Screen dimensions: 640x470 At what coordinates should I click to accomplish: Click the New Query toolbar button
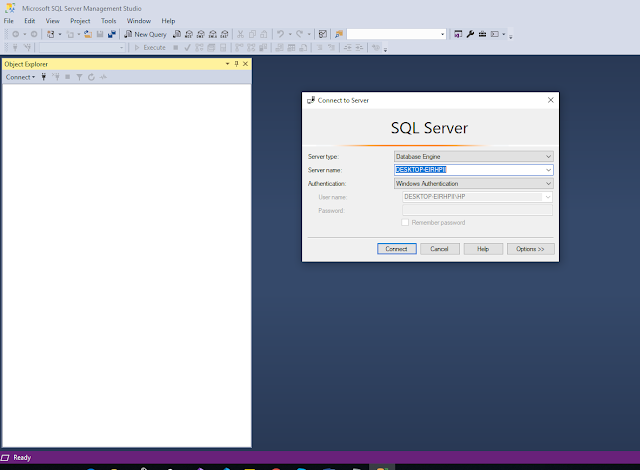click(145, 34)
